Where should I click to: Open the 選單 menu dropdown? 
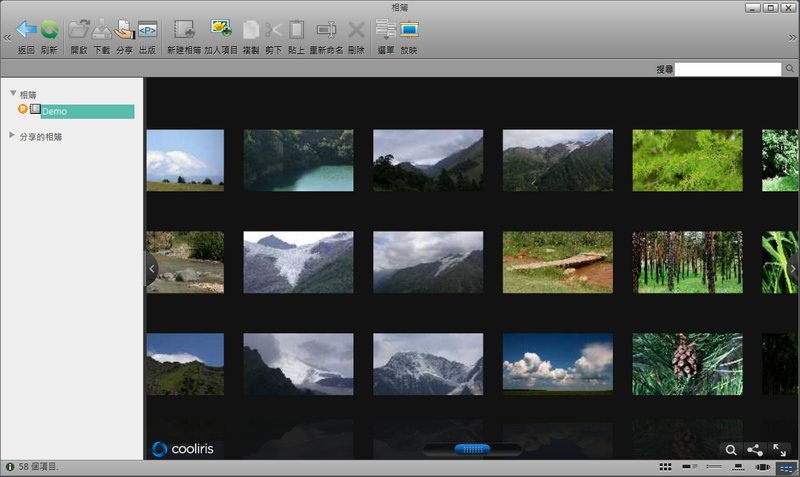click(385, 30)
